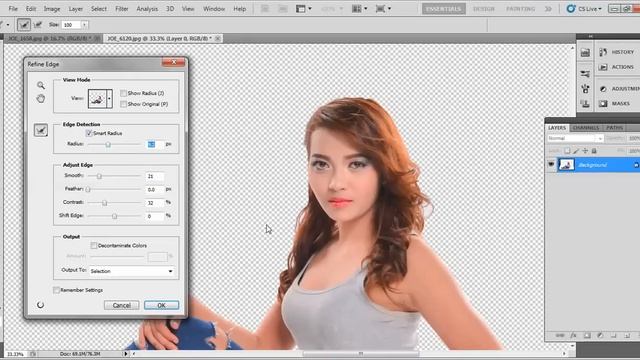Switch to the Channels tab
Image resolution: width=640 pixels, height=360 pixels.
[586, 128]
